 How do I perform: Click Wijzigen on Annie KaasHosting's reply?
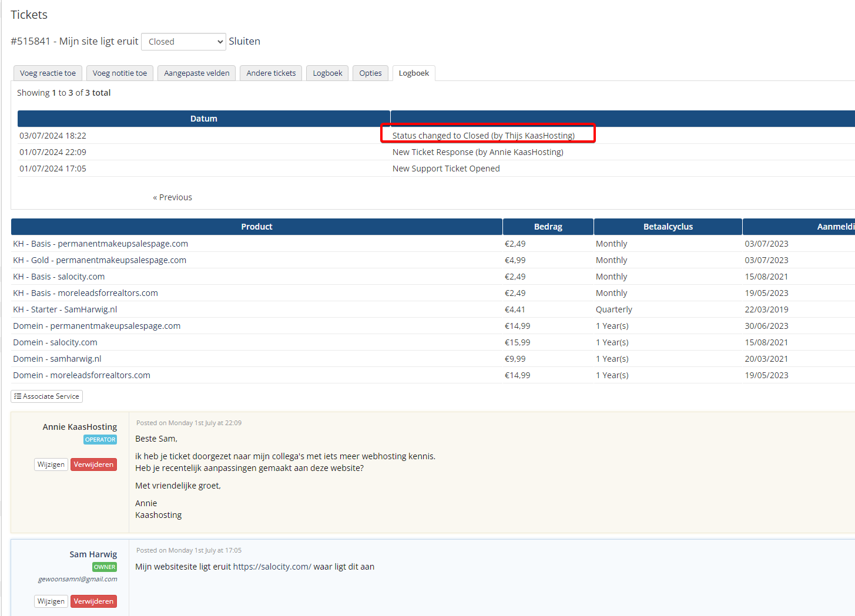[x=51, y=464]
